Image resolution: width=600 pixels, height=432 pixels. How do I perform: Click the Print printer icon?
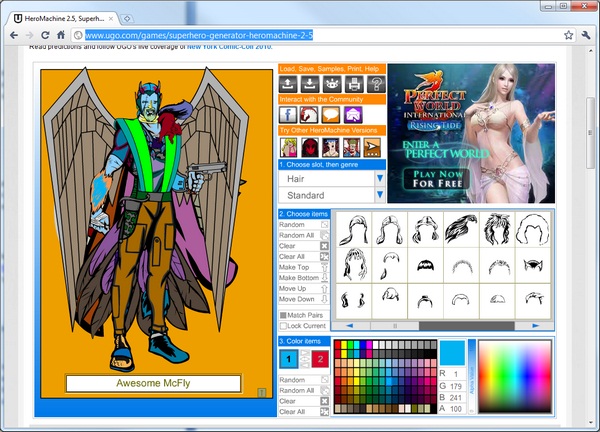click(354, 84)
